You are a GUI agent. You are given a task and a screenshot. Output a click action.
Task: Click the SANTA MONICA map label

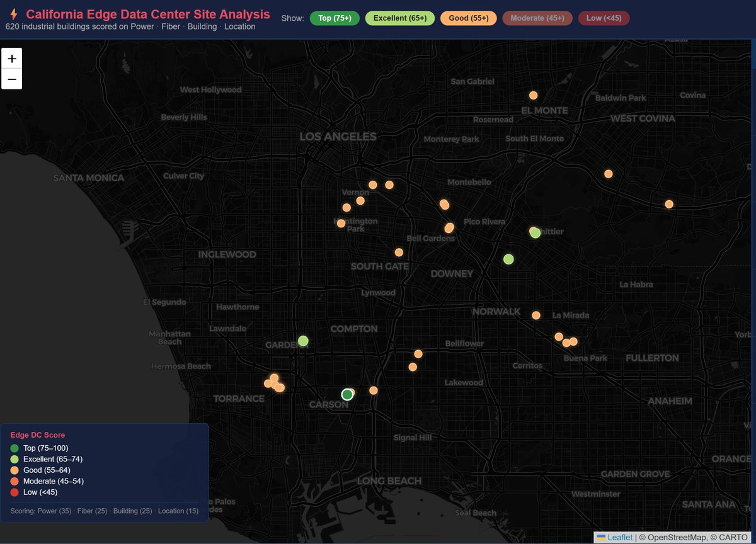point(89,178)
